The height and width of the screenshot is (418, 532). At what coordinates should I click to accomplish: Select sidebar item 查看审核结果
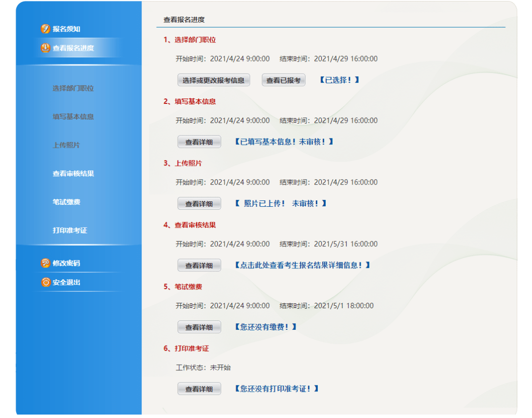tap(73, 174)
